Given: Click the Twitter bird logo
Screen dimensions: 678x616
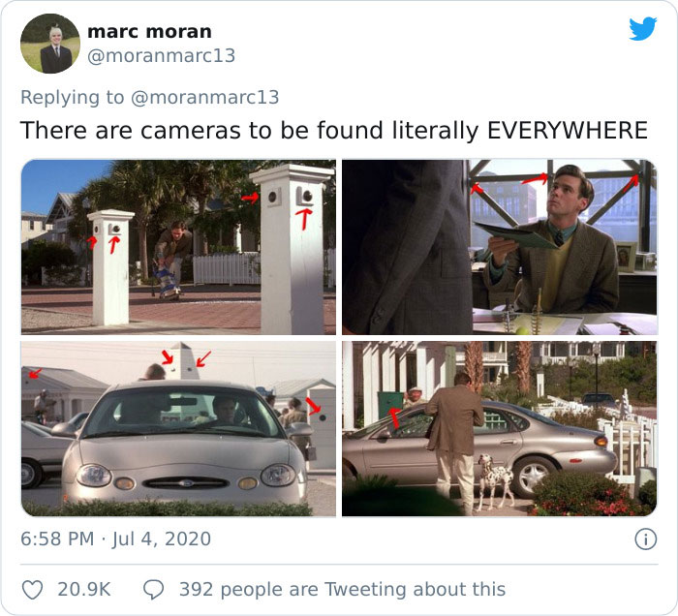Looking at the screenshot, I should 643,29.
